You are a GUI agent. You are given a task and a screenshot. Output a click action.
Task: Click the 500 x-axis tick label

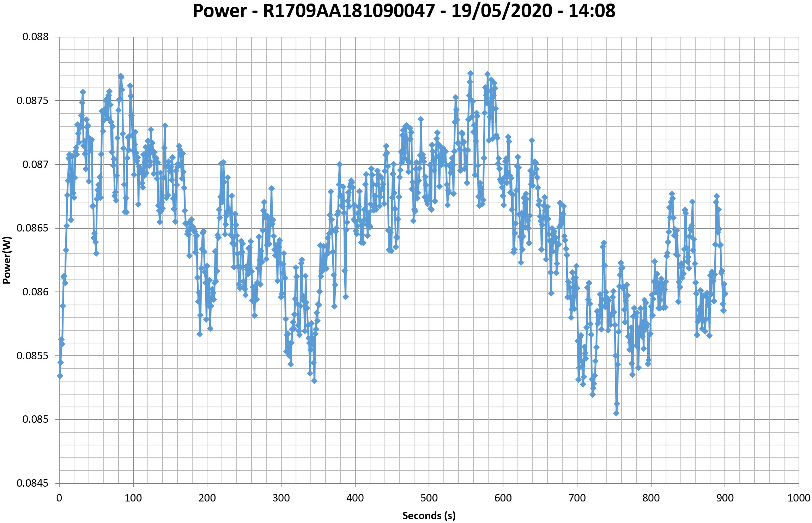pyautogui.click(x=429, y=498)
